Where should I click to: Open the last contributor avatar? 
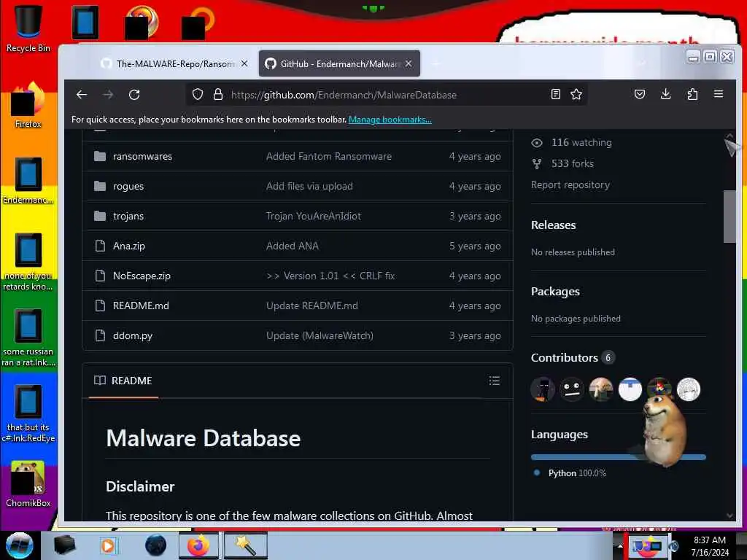coord(689,389)
